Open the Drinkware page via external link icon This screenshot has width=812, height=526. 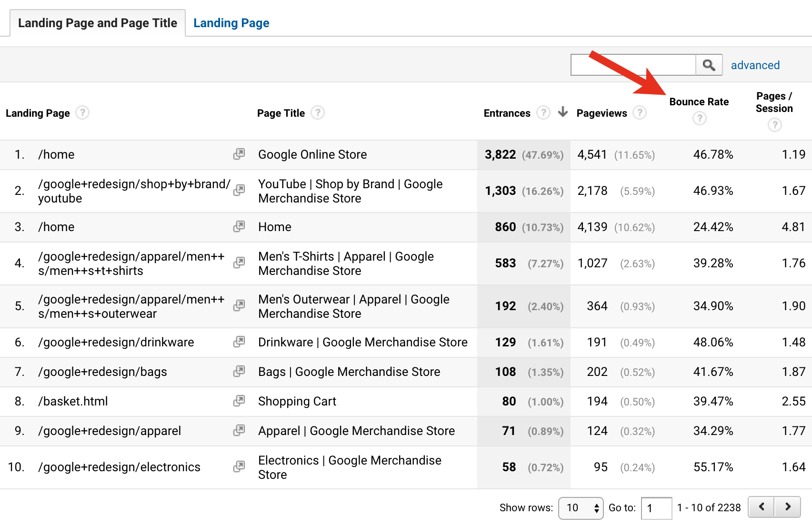[240, 342]
